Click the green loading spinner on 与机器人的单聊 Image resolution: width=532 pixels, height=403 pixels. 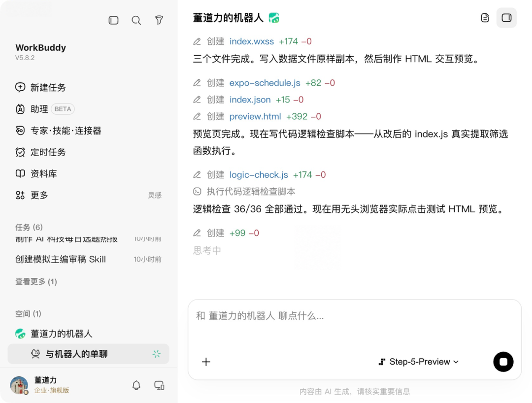157,354
